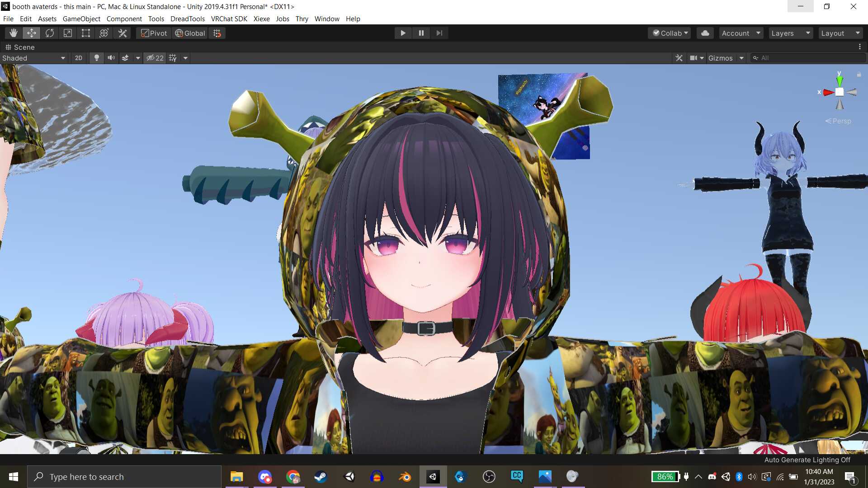The height and width of the screenshot is (488, 868).
Task: Toggle scene lighting bulb icon
Action: 96,58
